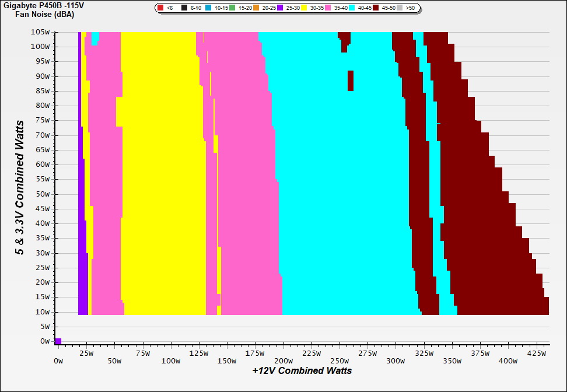Screen dimensions: 567x392
Task: Click the 50W label on the y-axis
Action: pos(41,194)
